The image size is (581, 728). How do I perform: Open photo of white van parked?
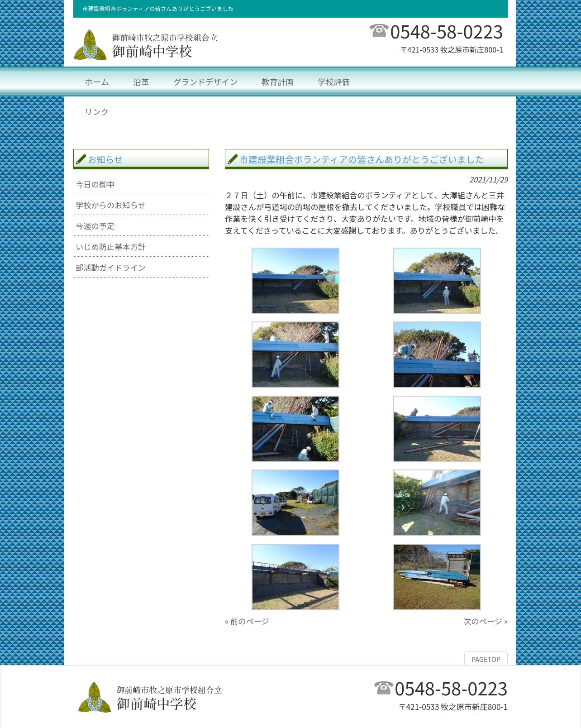click(x=295, y=503)
